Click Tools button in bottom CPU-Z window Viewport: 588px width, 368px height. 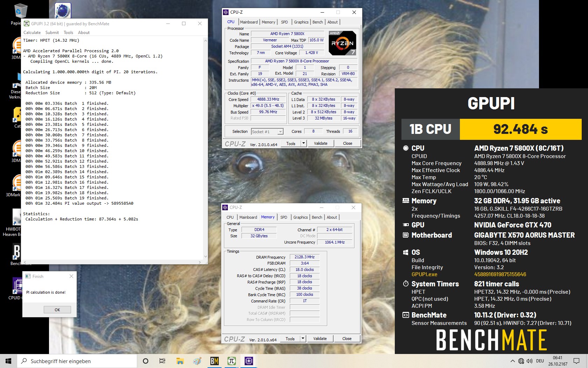(x=290, y=339)
